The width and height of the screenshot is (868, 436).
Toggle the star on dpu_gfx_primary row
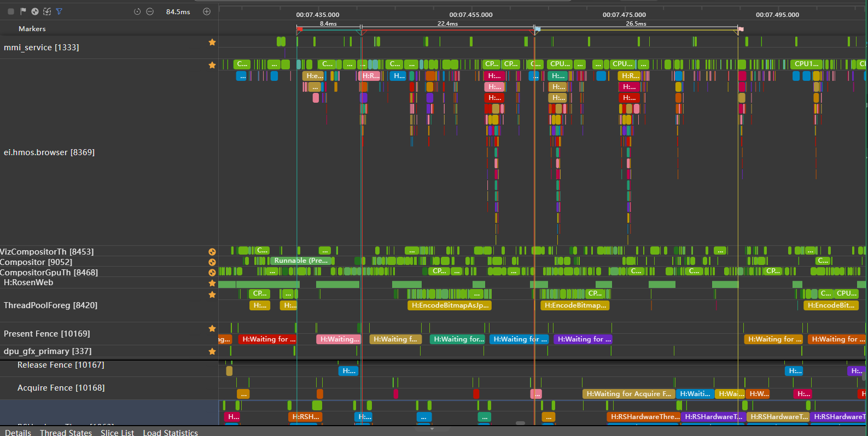[212, 352]
